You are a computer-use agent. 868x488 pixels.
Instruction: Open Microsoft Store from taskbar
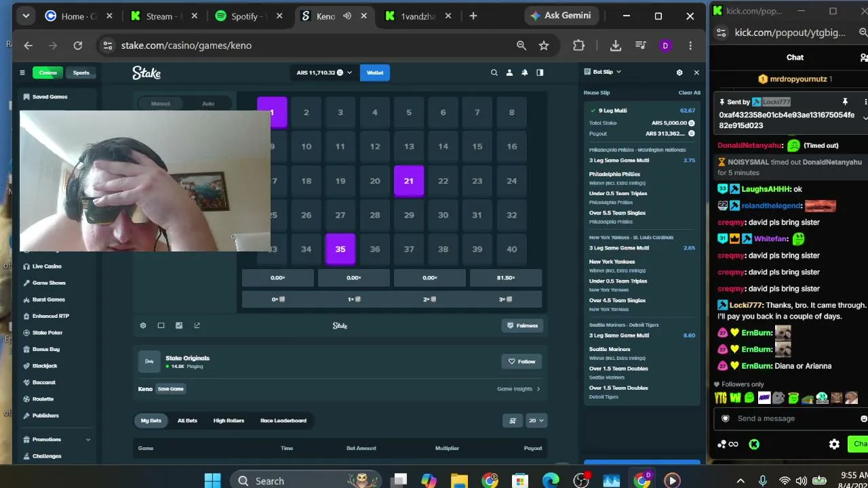pos(520,481)
